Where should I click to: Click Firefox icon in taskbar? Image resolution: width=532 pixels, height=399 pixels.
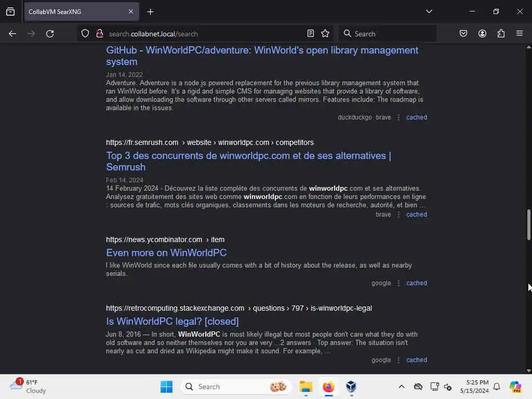(x=328, y=387)
